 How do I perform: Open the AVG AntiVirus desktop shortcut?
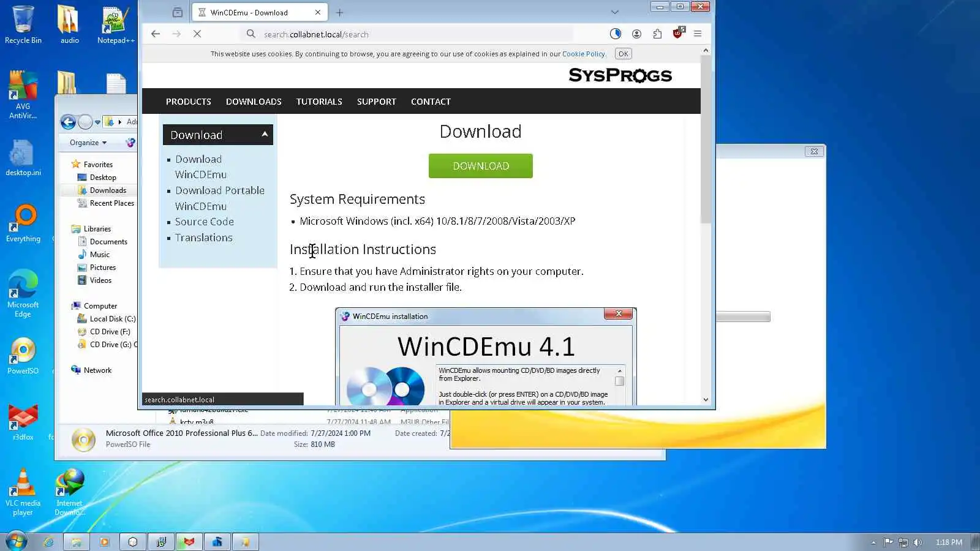(x=23, y=95)
